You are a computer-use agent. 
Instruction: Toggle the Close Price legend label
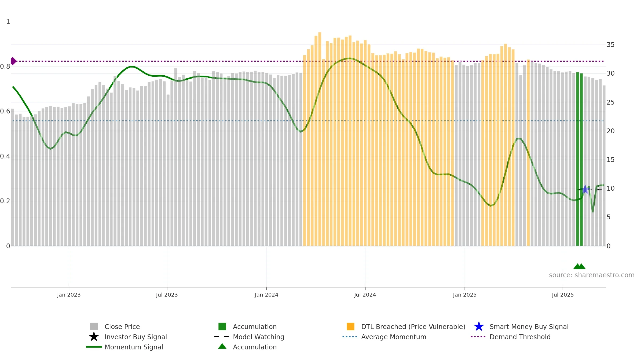tap(122, 327)
